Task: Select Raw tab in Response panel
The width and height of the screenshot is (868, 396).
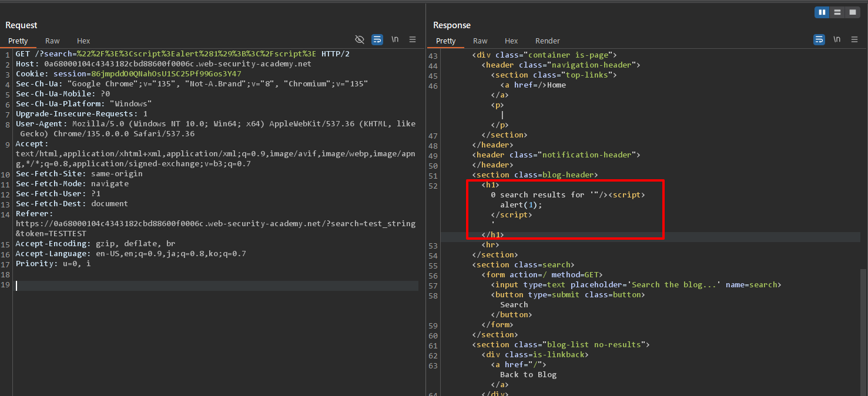Action: (x=480, y=41)
